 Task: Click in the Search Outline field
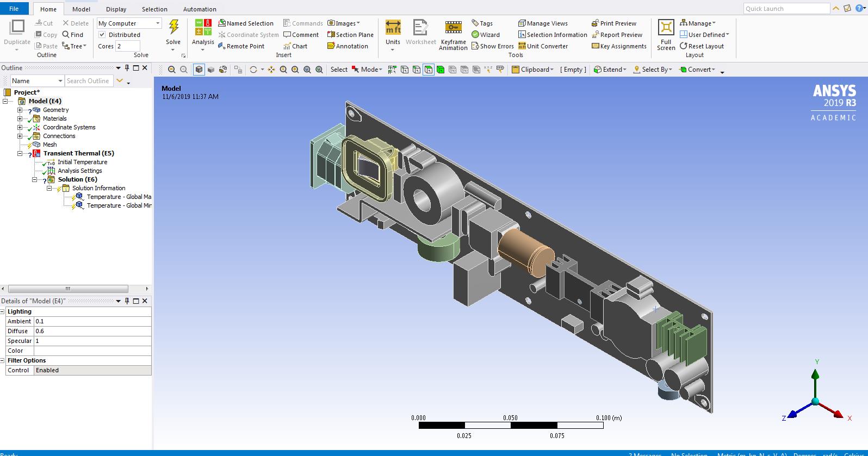[89, 81]
